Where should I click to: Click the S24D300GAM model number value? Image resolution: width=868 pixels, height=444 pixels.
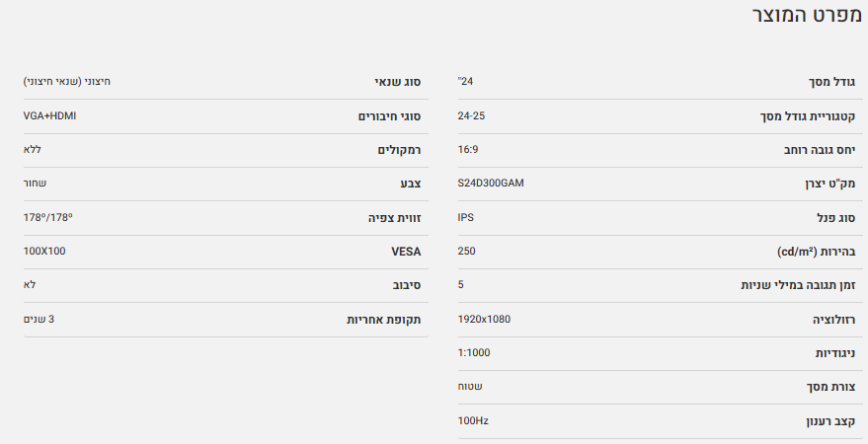tap(491, 184)
